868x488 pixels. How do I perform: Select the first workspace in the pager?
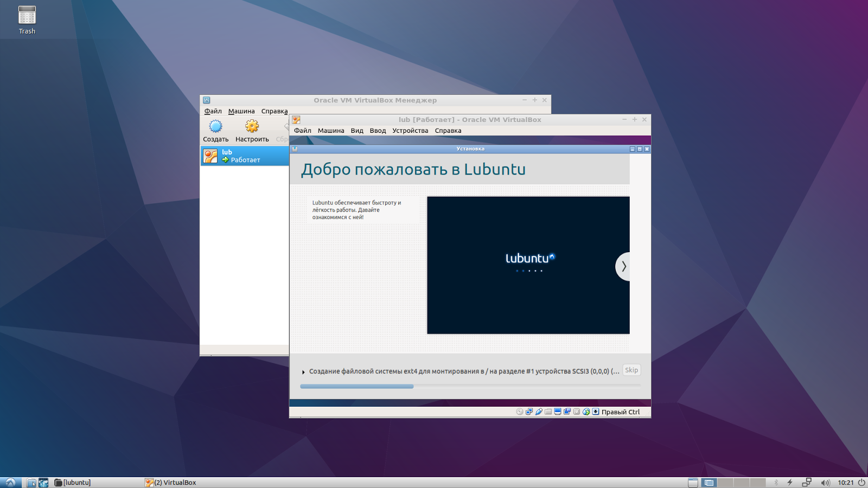pos(709,483)
